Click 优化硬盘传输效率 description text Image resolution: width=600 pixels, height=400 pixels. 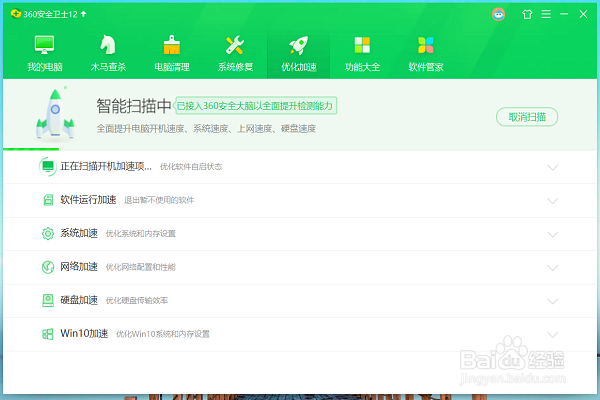pos(137,300)
